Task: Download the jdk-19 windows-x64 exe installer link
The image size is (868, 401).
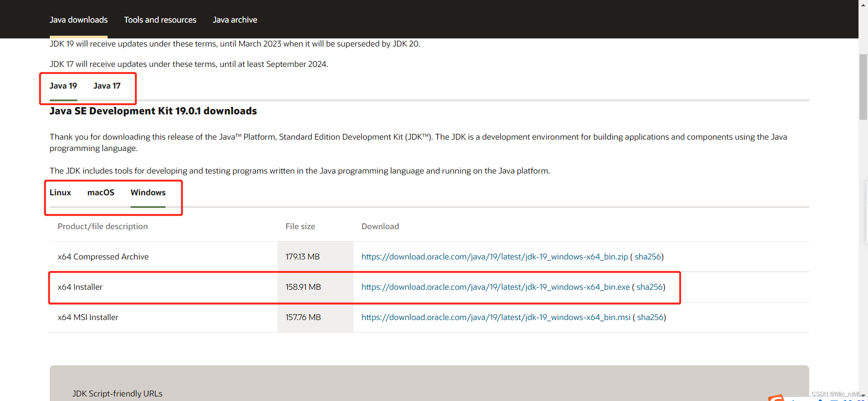Action: 495,287
